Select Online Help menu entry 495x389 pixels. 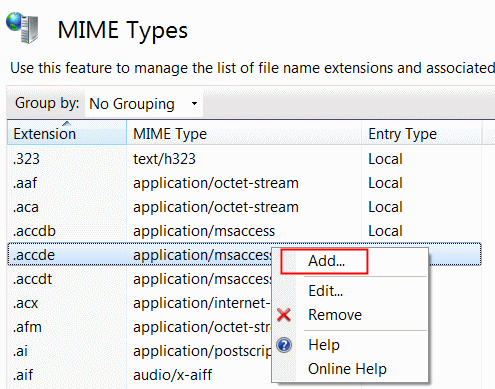[347, 369]
